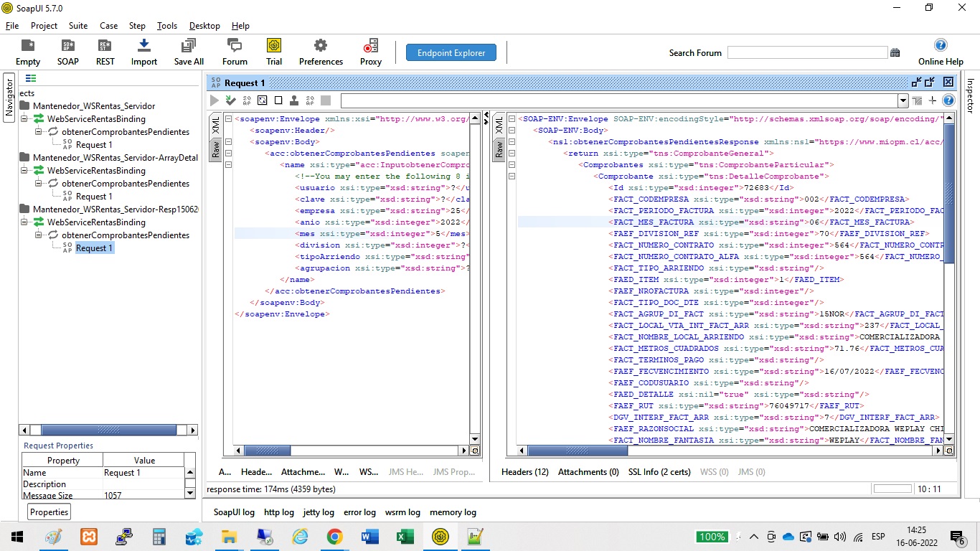Open the SoapUI log
980x551 pixels.
coord(234,512)
